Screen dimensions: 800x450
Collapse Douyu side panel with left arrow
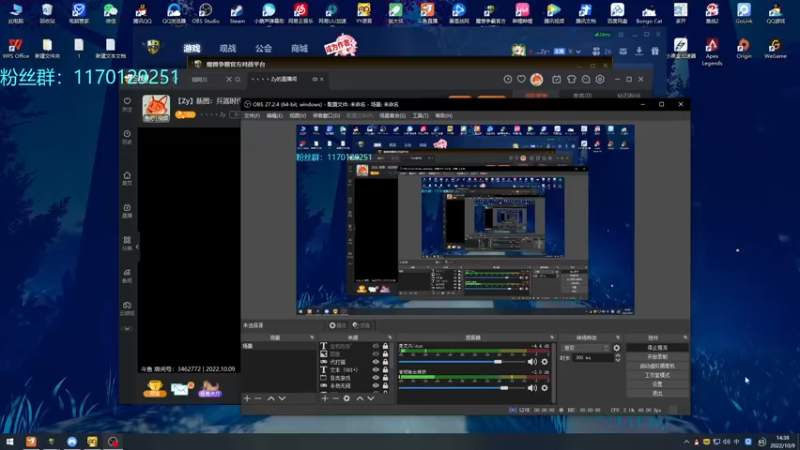[137, 247]
